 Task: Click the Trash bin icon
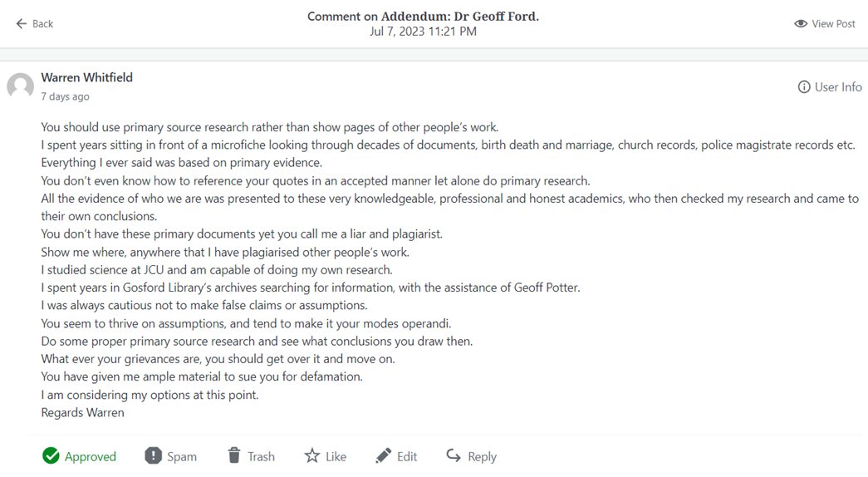tap(234, 455)
